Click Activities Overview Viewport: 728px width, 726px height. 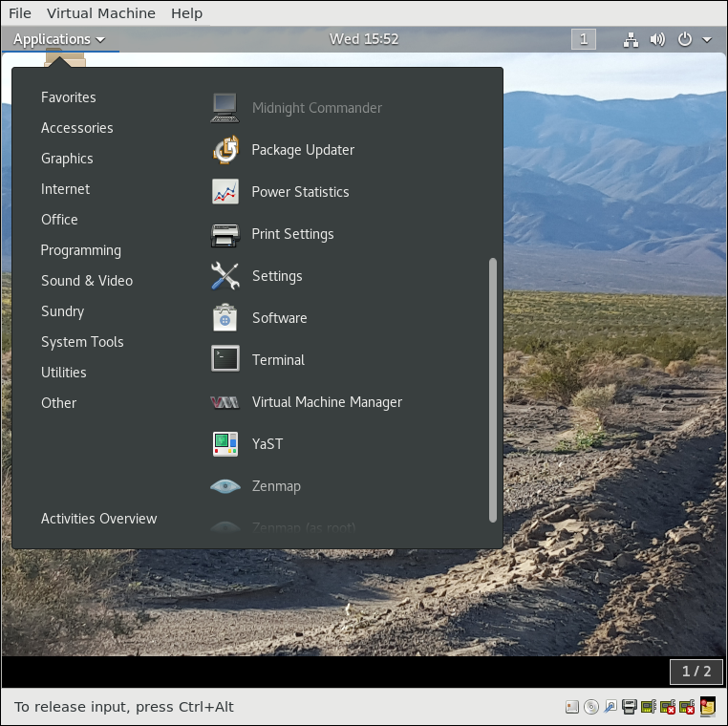[99, 519]
